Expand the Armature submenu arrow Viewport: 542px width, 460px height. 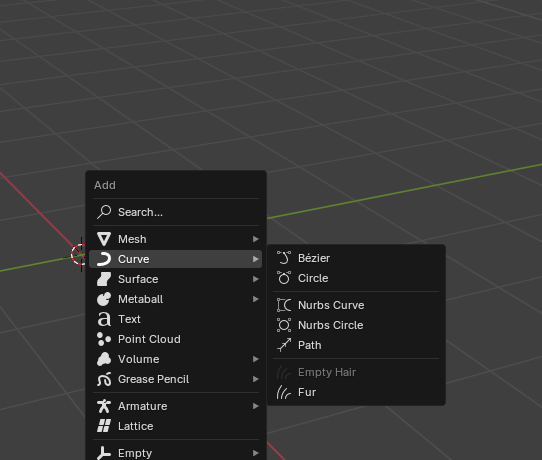[255, 406]
